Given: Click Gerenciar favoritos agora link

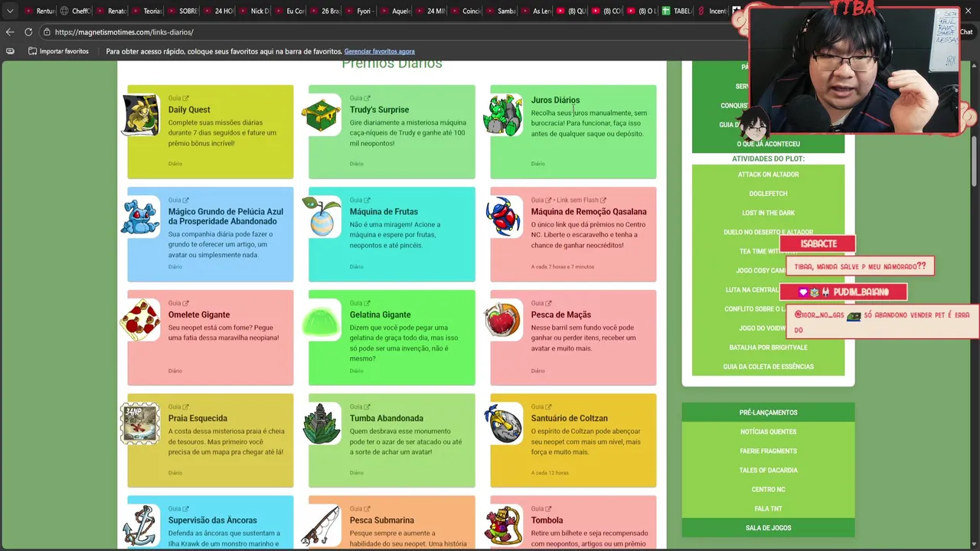Looking at the screenshot, I should point(379,51).
